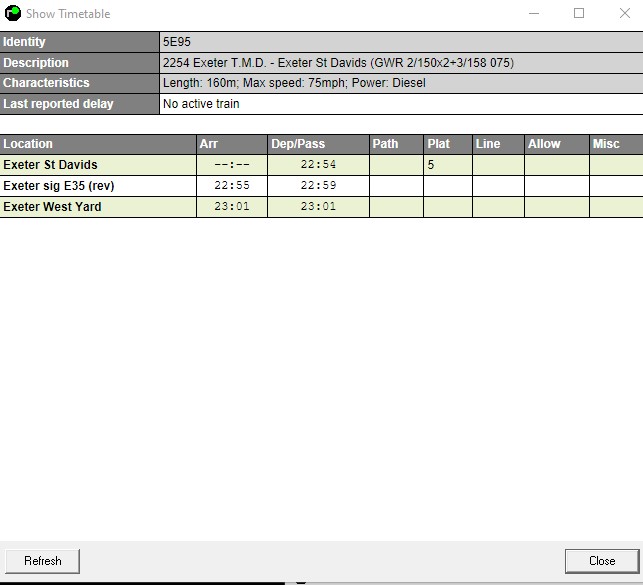This screenshot has width=643, height=585.
Task: Click platform 5 cell for Exeter St Davids
Action: [x=448, y=165]
